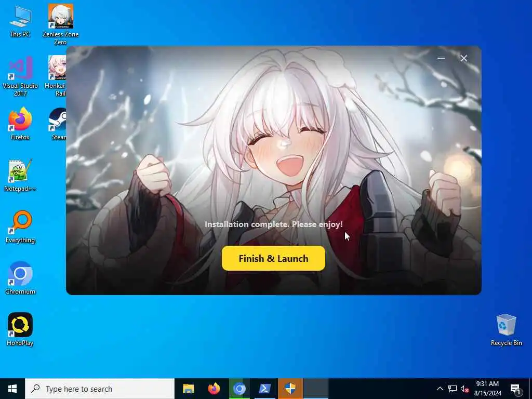
Task: Open muted volume tray icon
Action: pyautogui.click(x=464, y=389)
